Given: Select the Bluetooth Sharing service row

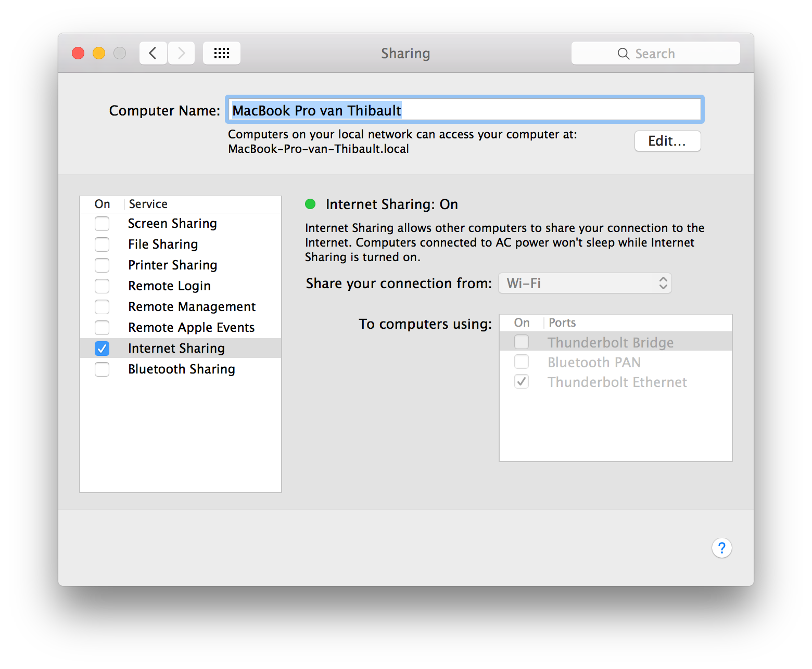Looking at the screenshot, I should click(181, 369).
